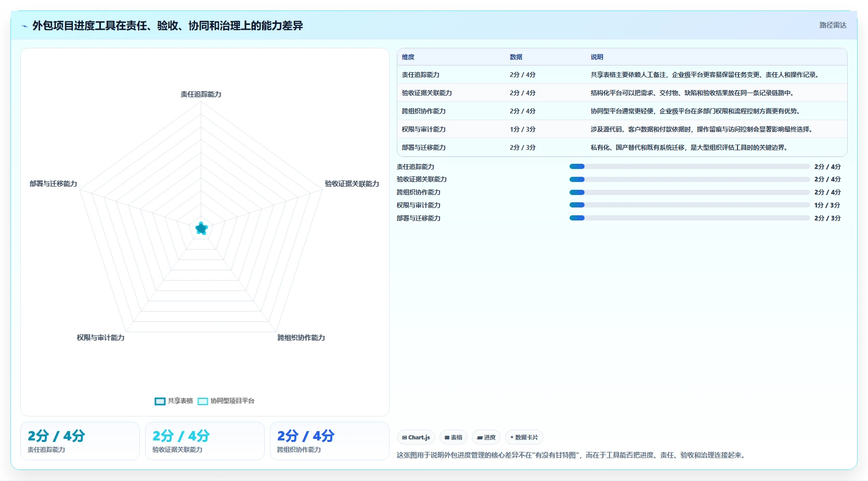
Task: Click the 1分 / 3分 value in table
Action: (x=523, y=129)
